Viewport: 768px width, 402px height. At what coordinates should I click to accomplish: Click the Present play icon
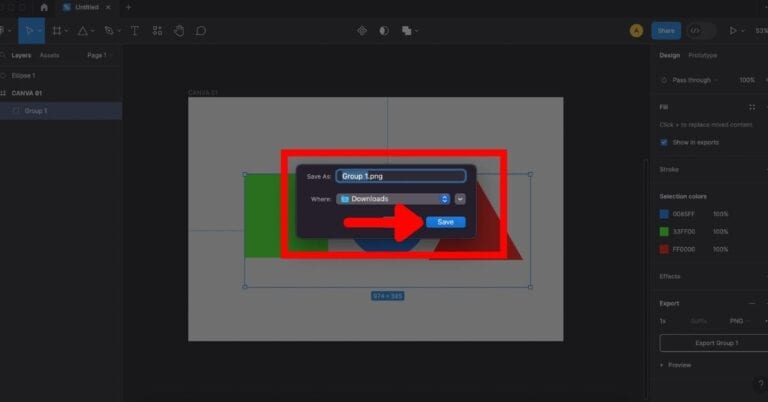click(733, 31)
